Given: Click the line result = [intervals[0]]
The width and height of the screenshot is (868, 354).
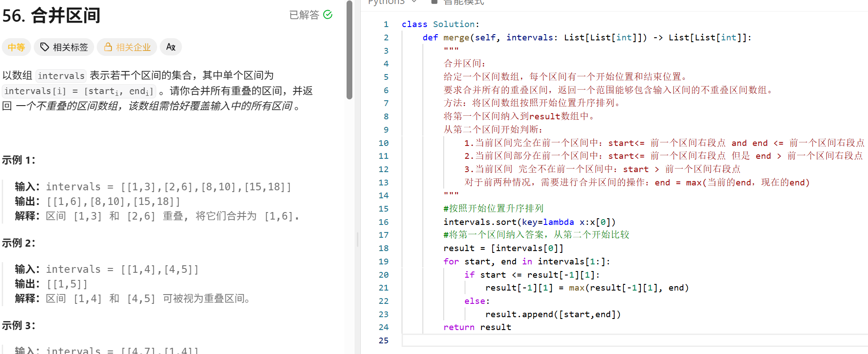Looking at the screenshot, I should [x=503, y=248].
